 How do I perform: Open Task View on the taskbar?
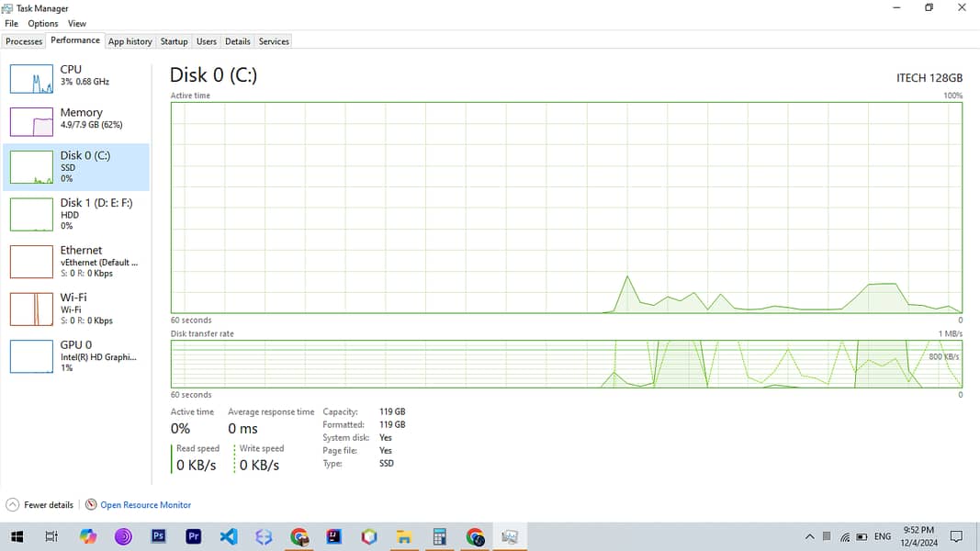click(51, 536)
